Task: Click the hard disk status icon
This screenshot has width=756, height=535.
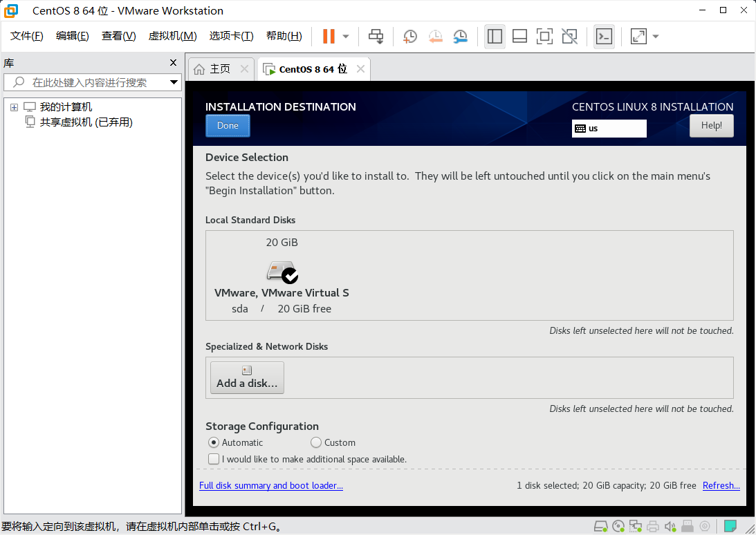Action: click(x=601, y=526)
